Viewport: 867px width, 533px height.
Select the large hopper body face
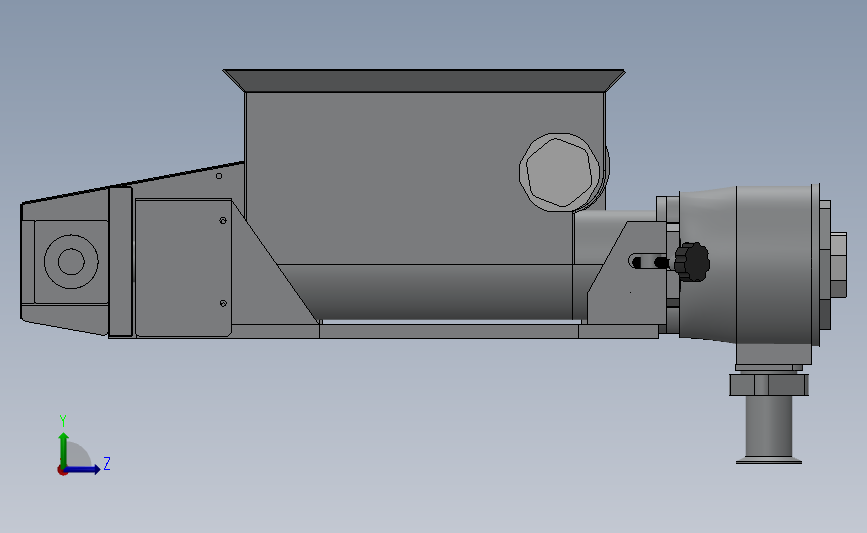coord(409,178)
